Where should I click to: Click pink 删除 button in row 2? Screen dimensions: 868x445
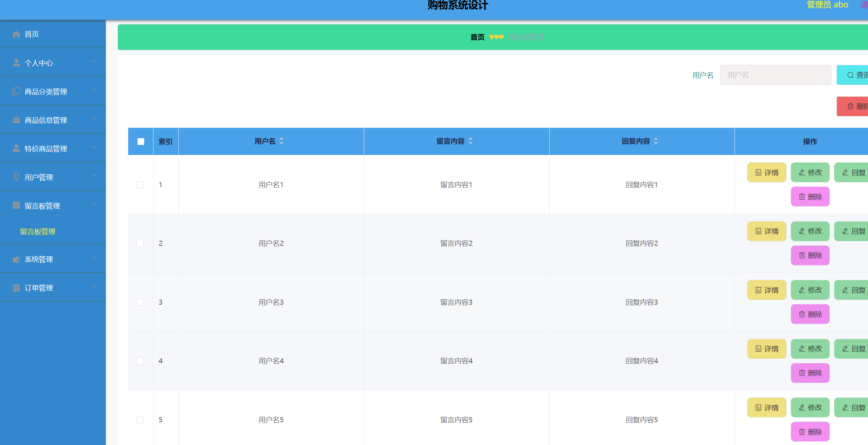810,255
